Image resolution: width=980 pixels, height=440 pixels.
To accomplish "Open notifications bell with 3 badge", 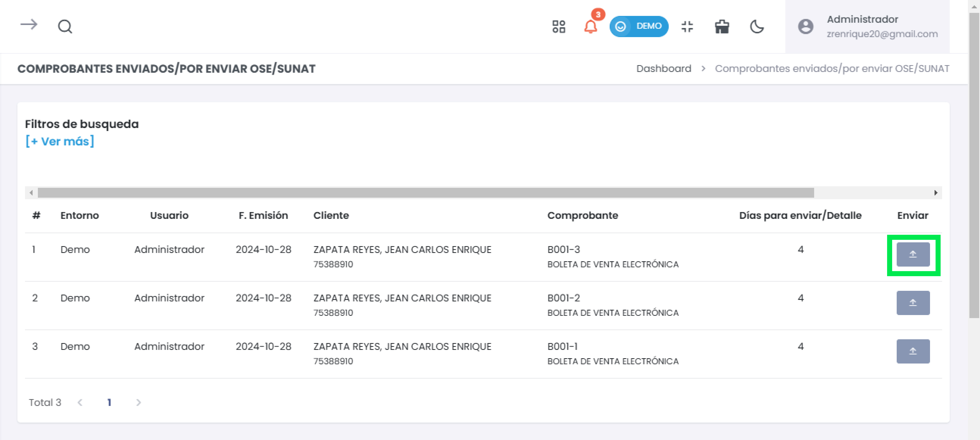I will (x=590, y=27).
